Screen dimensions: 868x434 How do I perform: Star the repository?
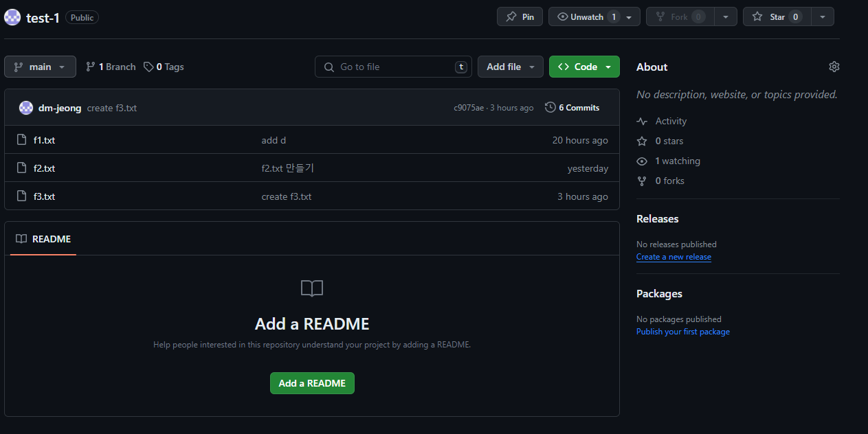777,16
